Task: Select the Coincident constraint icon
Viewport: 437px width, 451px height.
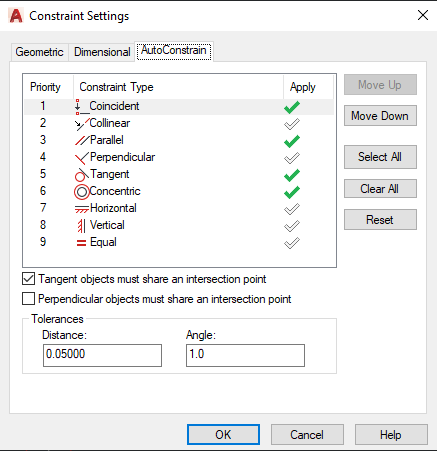Action: pyautogui.click(x=81, y=107)
